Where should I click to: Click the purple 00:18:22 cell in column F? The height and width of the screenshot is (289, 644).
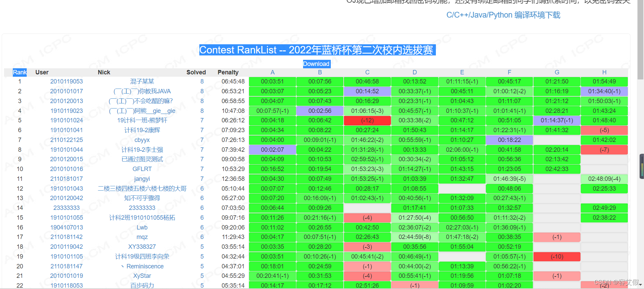click(510, 140)
